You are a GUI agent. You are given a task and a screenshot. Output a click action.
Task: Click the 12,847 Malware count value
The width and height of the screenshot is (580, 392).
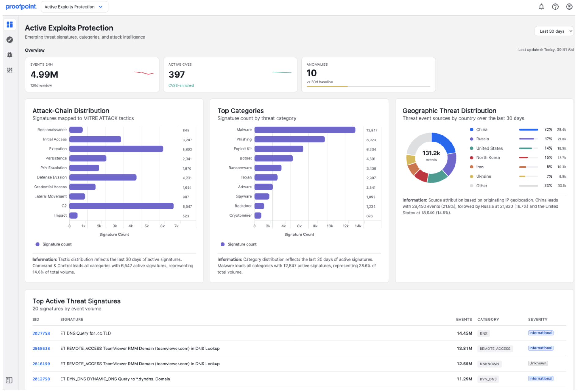coord(372,131)
